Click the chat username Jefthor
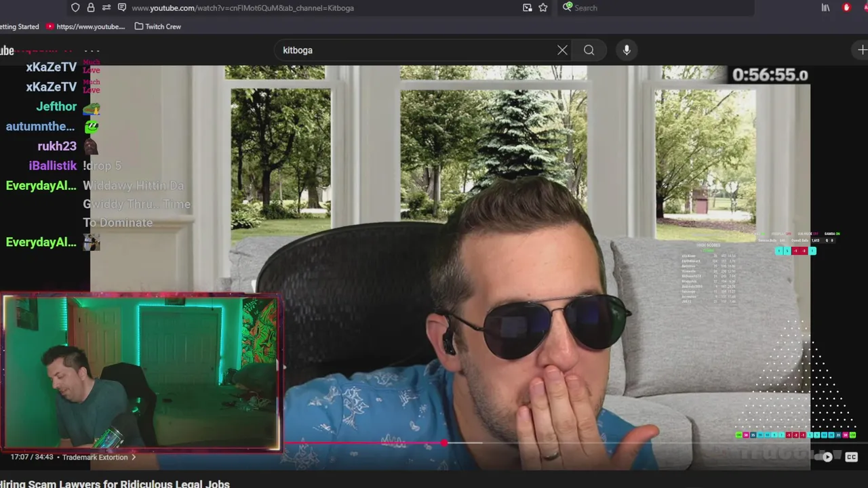The width and height of the screenshot is (868, 488). pos(56,107)
